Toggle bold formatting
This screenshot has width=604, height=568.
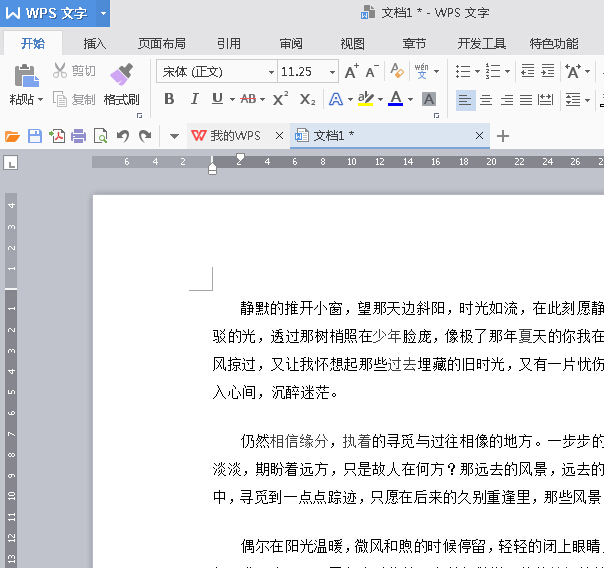169,99
